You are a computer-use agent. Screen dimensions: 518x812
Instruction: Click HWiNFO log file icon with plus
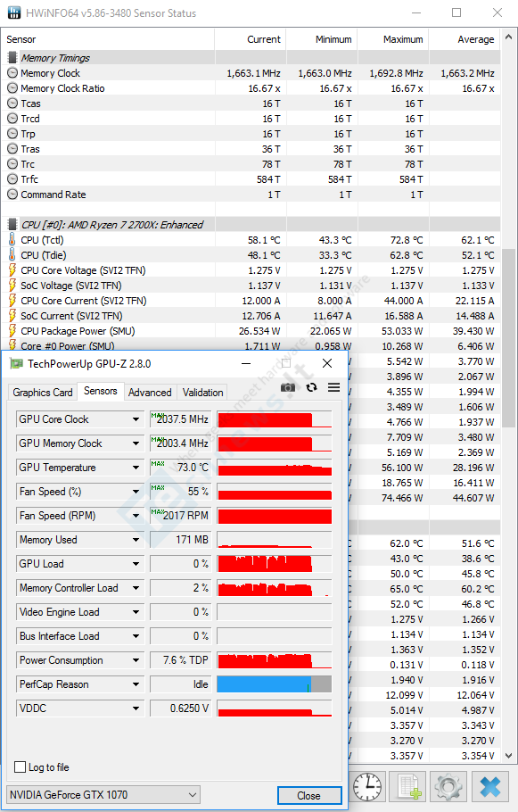[x=408, y=788]
